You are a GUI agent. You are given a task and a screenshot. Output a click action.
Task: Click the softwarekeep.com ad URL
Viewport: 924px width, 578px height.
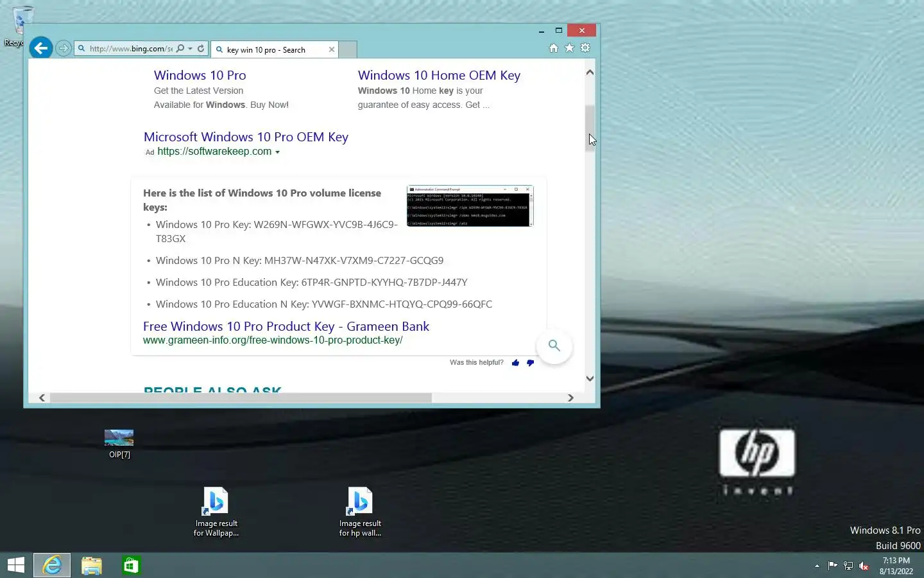pos(214,152)
